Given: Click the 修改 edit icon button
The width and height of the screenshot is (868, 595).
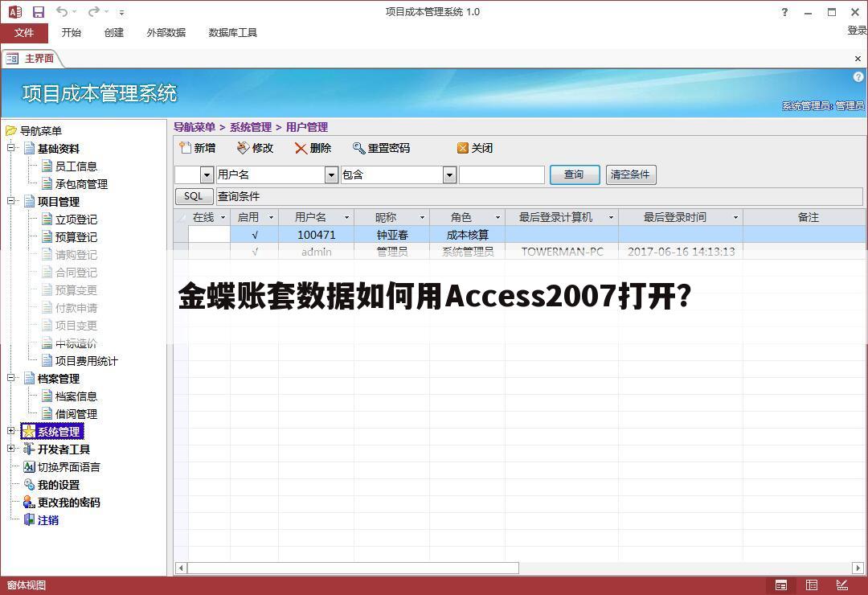Looking at the screenshot, I should [x=256, y=148].
